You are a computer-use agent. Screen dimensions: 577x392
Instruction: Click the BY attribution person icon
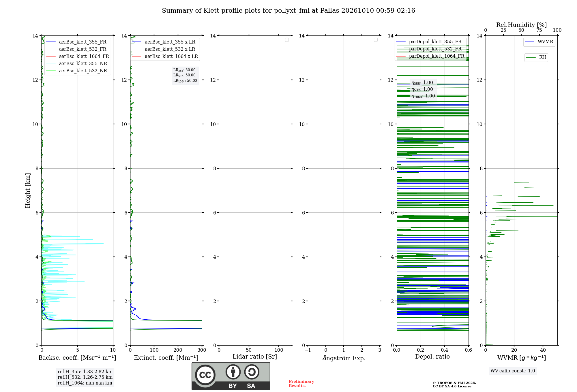click(233, 372)
